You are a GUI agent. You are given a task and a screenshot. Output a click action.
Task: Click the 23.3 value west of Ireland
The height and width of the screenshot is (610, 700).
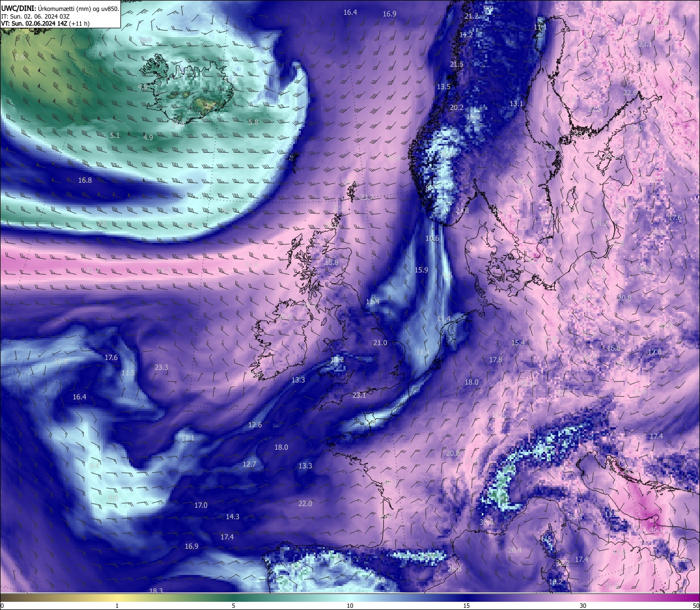point(161,368)
